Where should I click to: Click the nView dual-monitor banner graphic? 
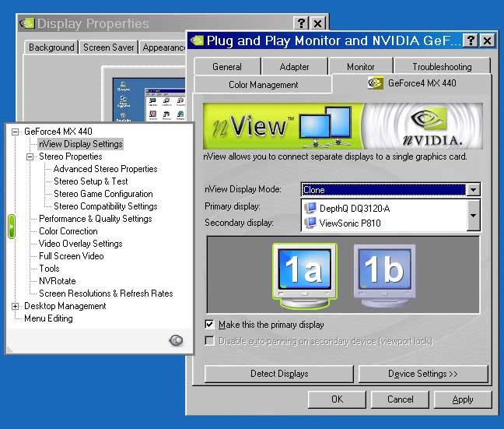tap(325, 127)
